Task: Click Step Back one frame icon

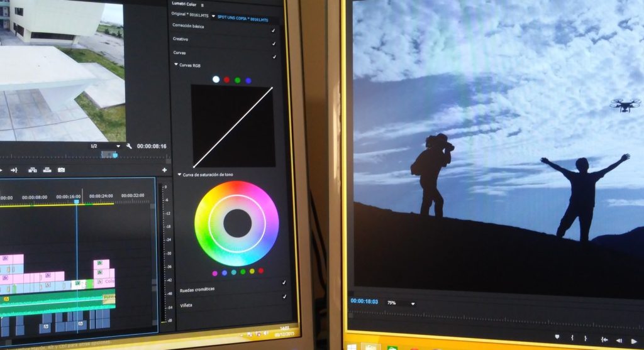Action: (619, 341)
